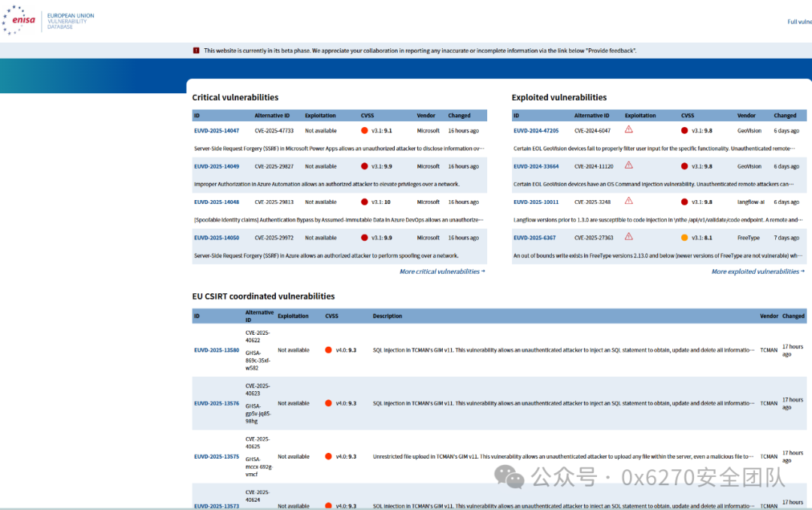Open exploited vulnerability EUVD-2024-33664
This screenshot has height=510, width=812.
pos(536,166)
